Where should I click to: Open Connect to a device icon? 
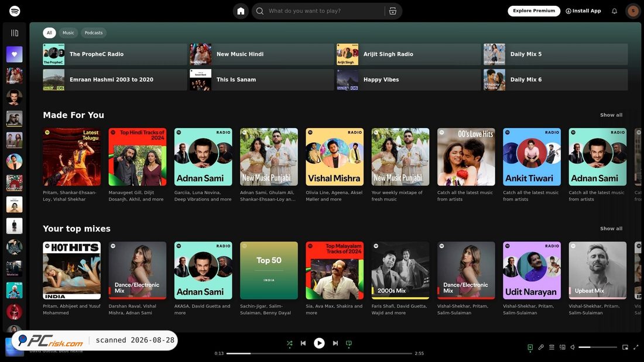pos(562,347)
